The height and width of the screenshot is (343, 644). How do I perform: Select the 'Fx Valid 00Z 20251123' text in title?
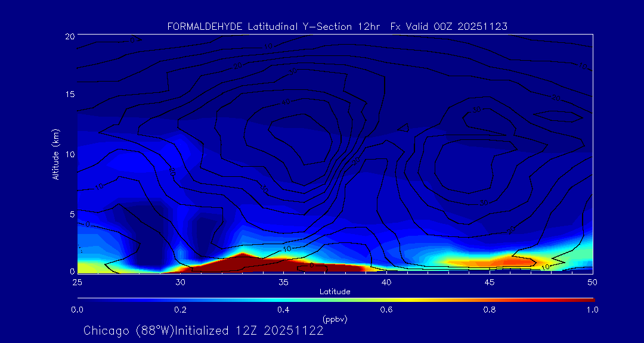pos(449,27)
